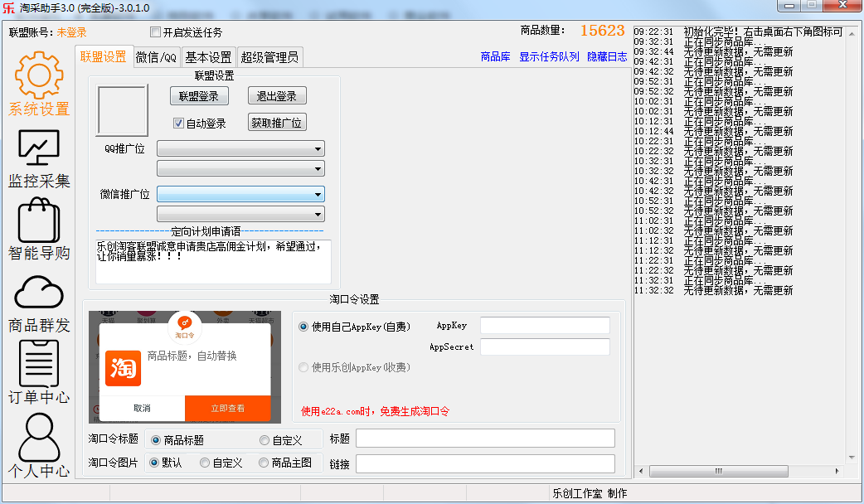Click the 09:22:31 初始化完毕 log entry
Image resolution: width=864 pixels, height=504 pixels.
738,32
